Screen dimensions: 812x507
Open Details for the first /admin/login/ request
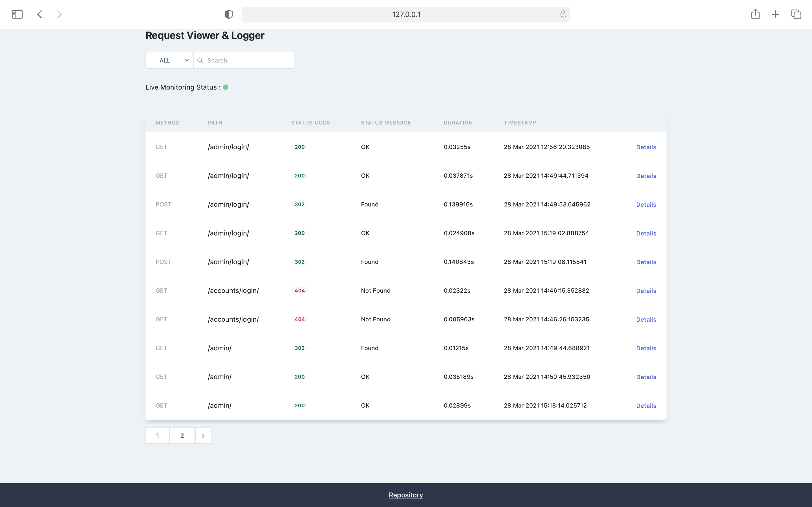[x=646, y=147]
